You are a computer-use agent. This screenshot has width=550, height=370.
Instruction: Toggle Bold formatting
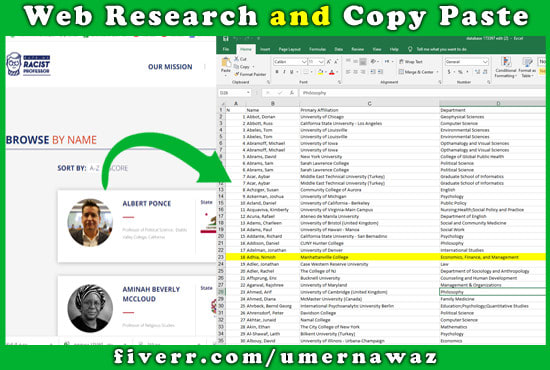[x=277, y=72]
